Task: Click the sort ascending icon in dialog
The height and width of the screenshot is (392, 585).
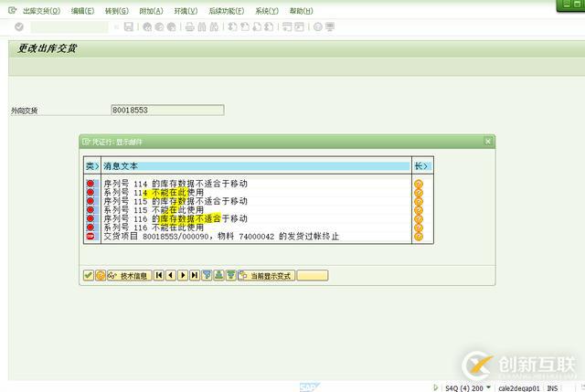Action: pyautogui.click(x=219, y=275)
